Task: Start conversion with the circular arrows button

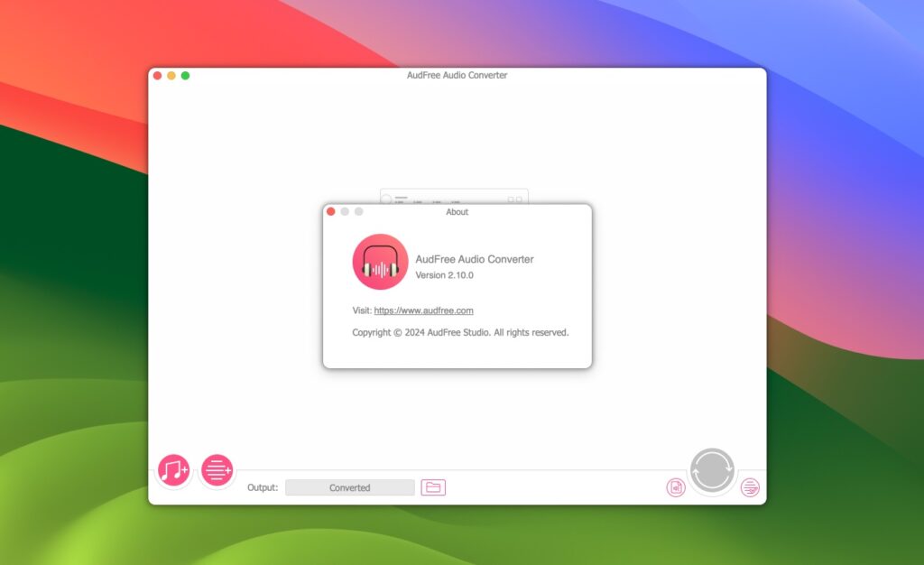Action: [712, 470]
